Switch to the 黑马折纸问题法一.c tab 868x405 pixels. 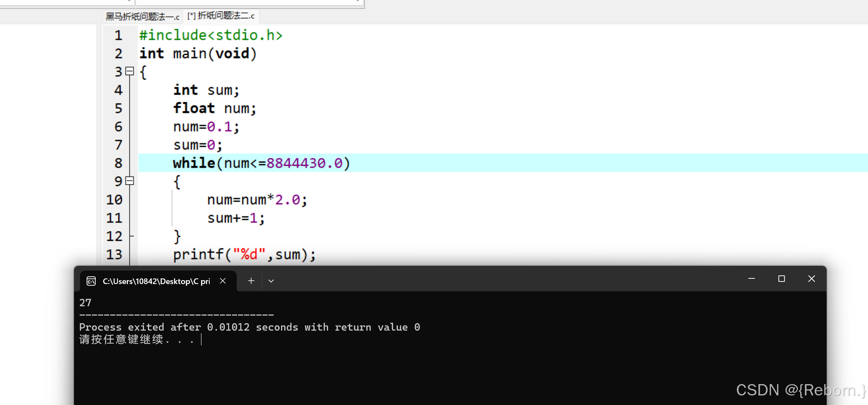coord(143,17)
